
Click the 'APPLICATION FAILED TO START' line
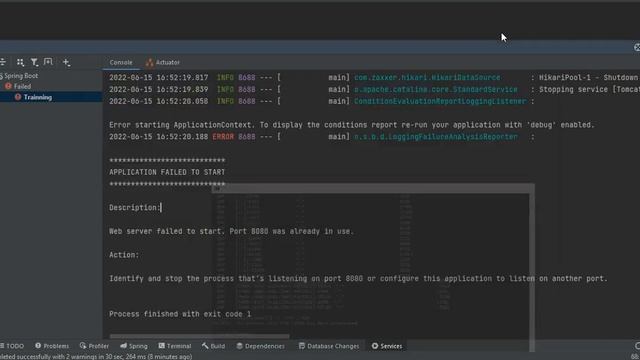[x=167, y=172]
